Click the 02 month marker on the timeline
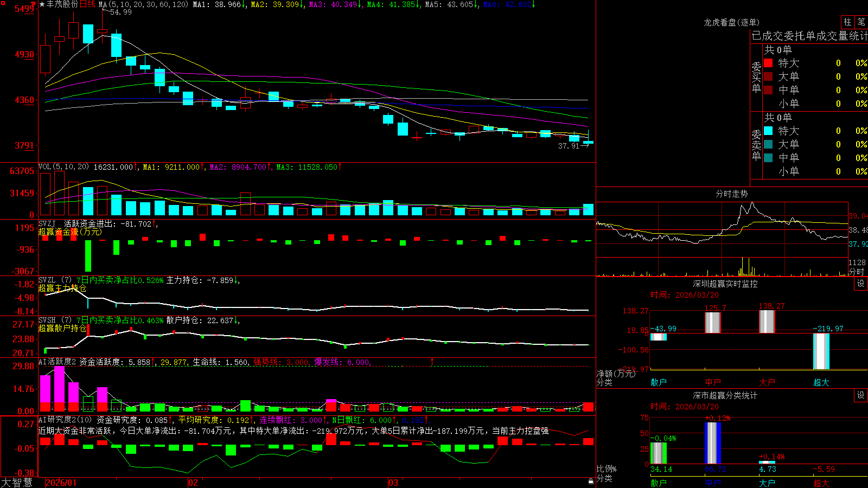Viewport: 868px width, 488px height. click(x=193, y=483)
